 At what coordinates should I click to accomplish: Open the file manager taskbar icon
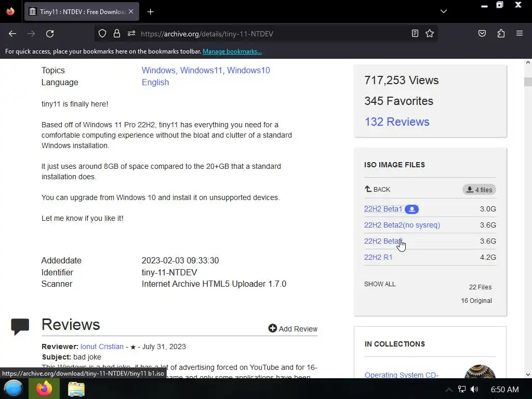coord(76,389)
